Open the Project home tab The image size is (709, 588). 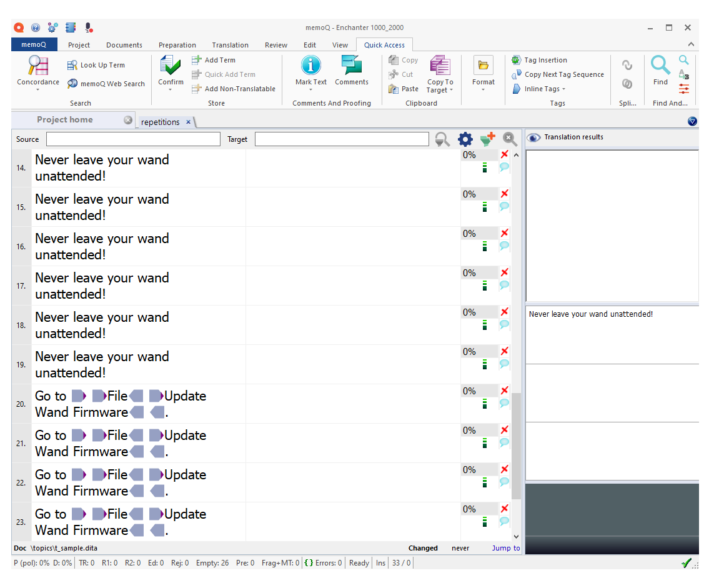pyautogui.click(x=65, y=120)
